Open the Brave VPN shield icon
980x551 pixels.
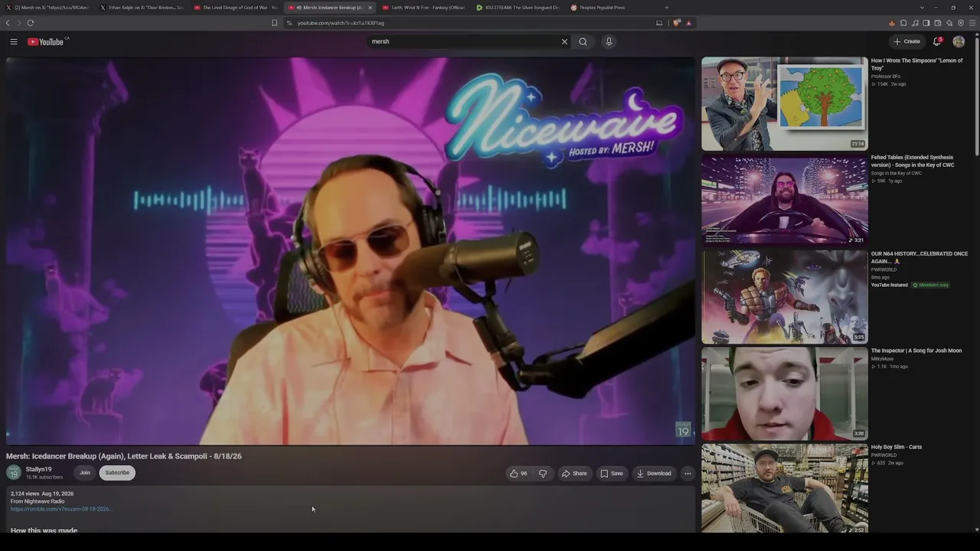coord(961,23)
